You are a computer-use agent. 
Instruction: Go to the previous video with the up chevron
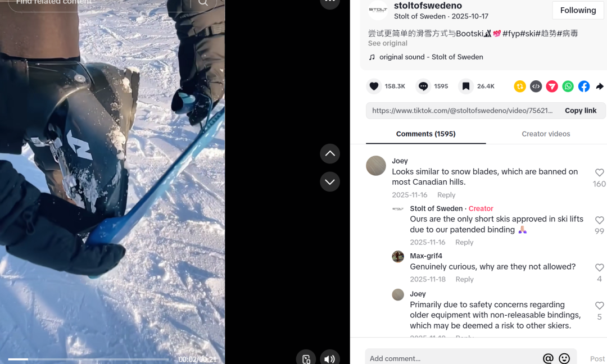point(330,153)
